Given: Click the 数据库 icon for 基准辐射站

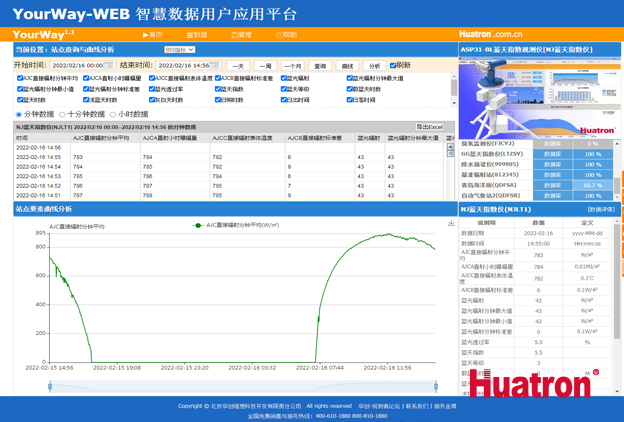Looking at the screenshot, I should tap(552, 175).
